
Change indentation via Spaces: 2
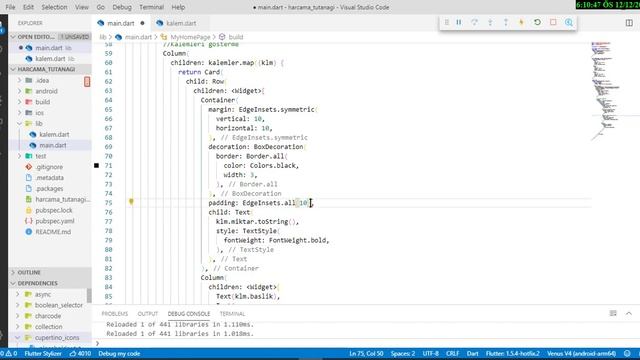point(402,353)
